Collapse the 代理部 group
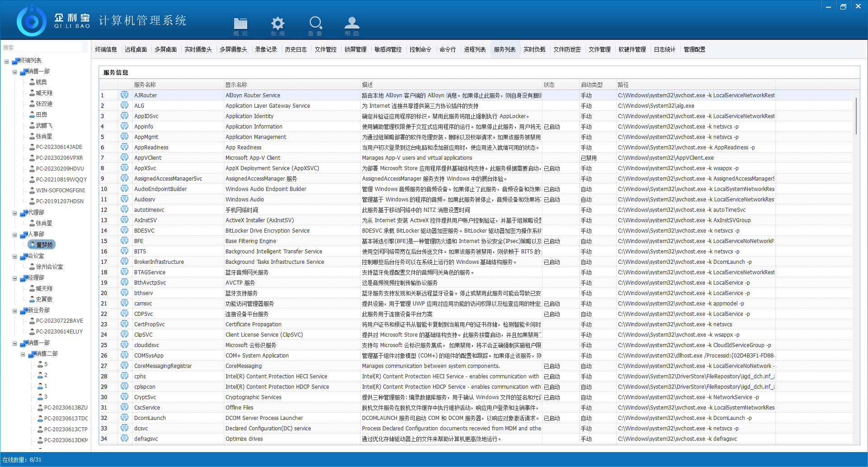Screen dimensions: 868x467 pos(15,213)
